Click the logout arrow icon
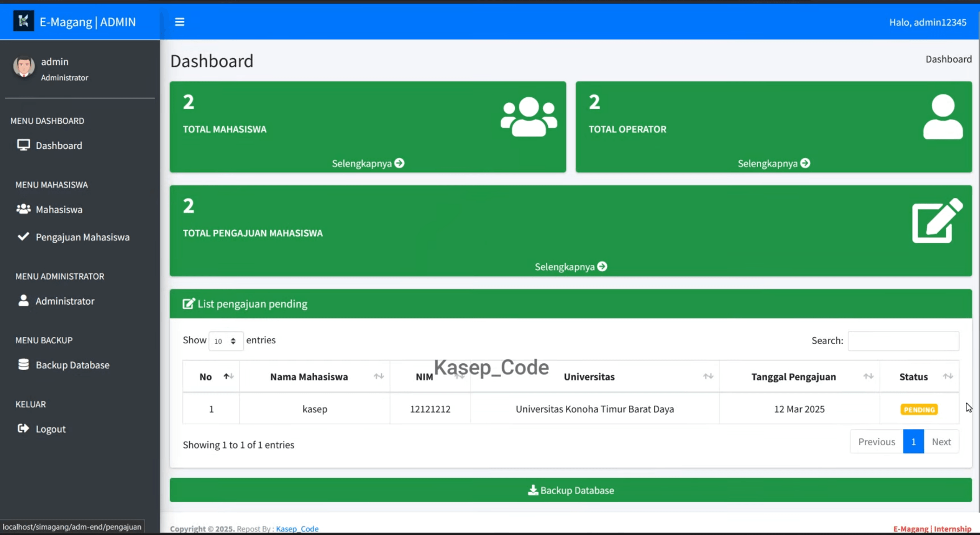Screen dimensions: 980x535 point(23,428)
